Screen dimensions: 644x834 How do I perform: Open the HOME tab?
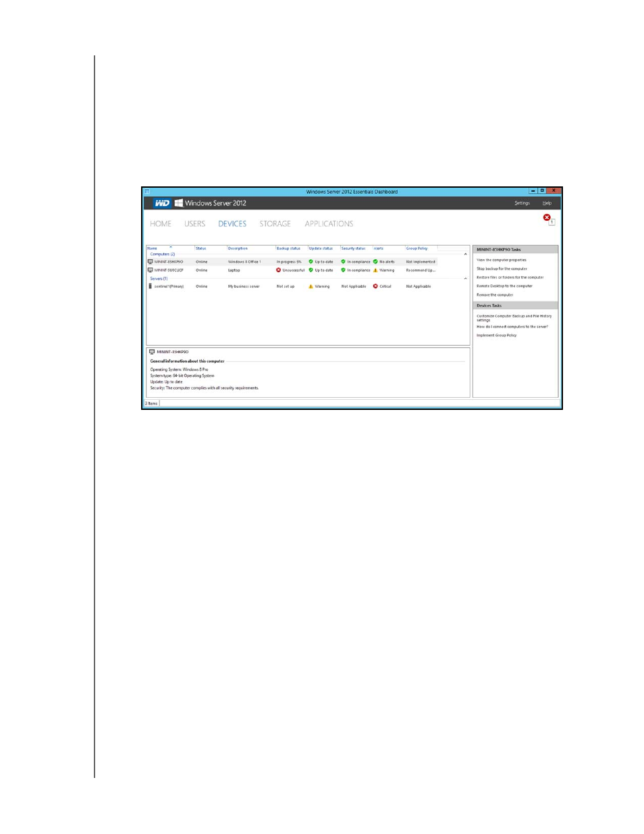(161, 224)
